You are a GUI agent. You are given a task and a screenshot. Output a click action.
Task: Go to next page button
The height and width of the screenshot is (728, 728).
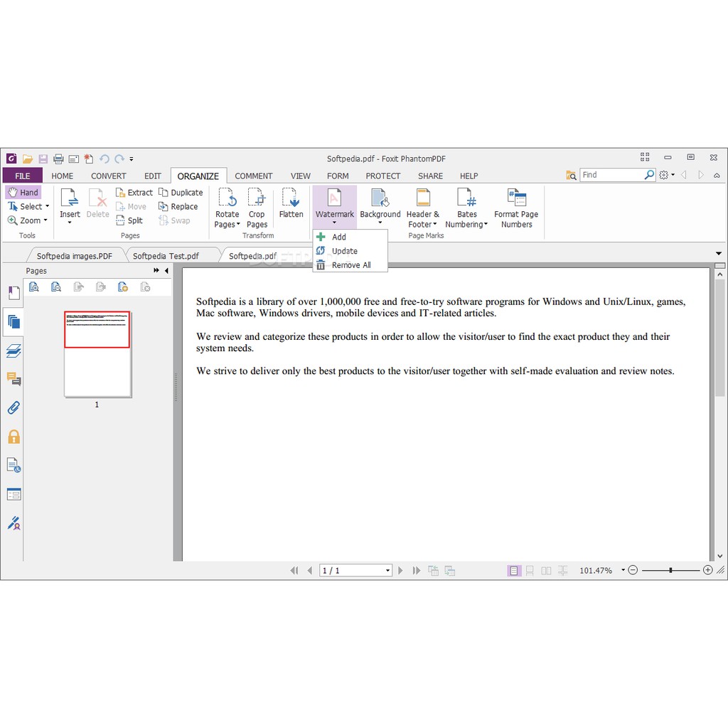[x=400, y=571]
